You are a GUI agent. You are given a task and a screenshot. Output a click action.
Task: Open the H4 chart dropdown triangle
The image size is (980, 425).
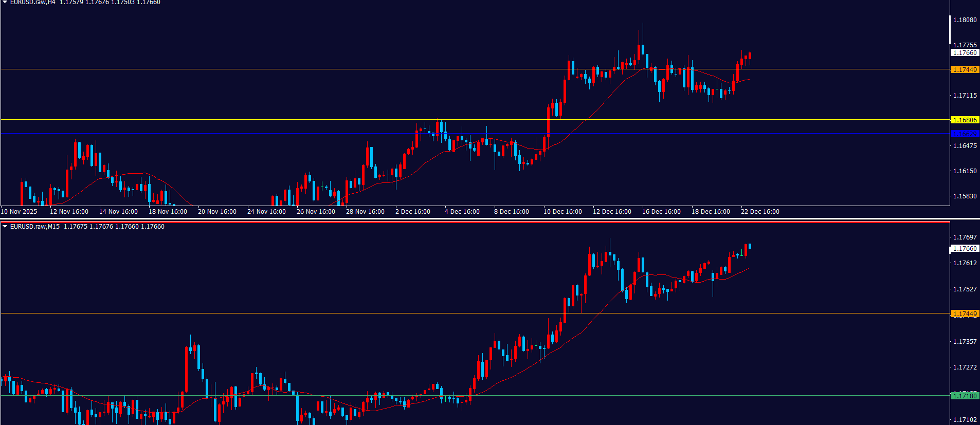tap(5, 2)
